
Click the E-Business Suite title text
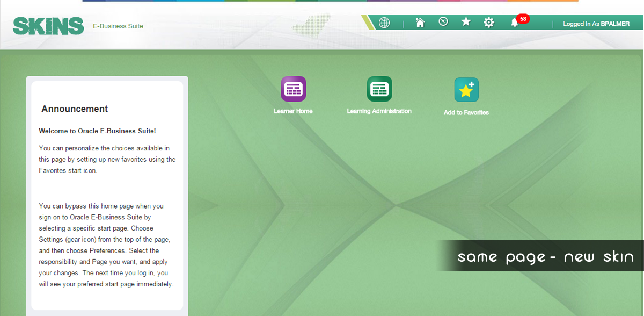[118, 26]
